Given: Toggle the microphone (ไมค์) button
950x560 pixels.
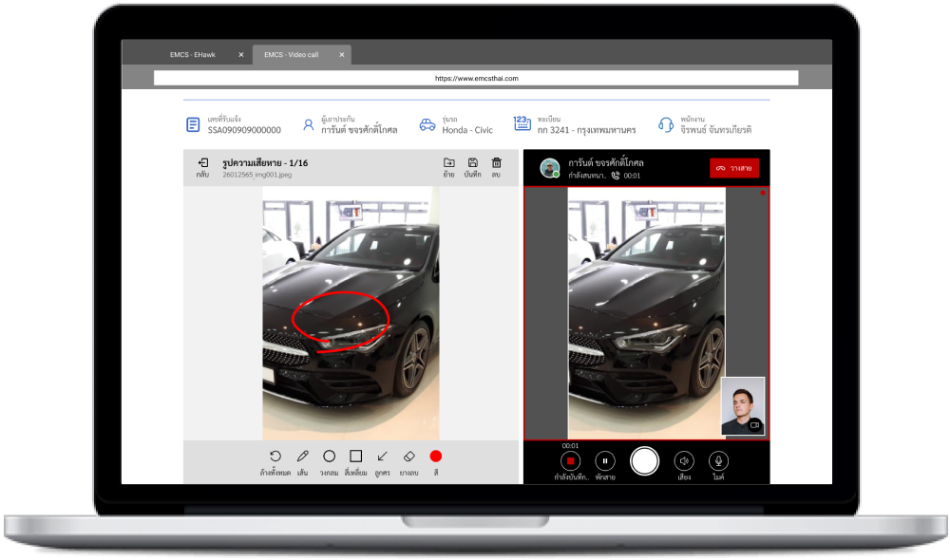Looking at the screenshot, I should (x=718, y=461).
